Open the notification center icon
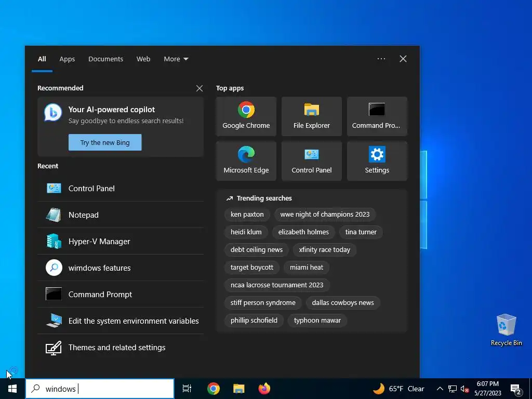 pos(516,389)
